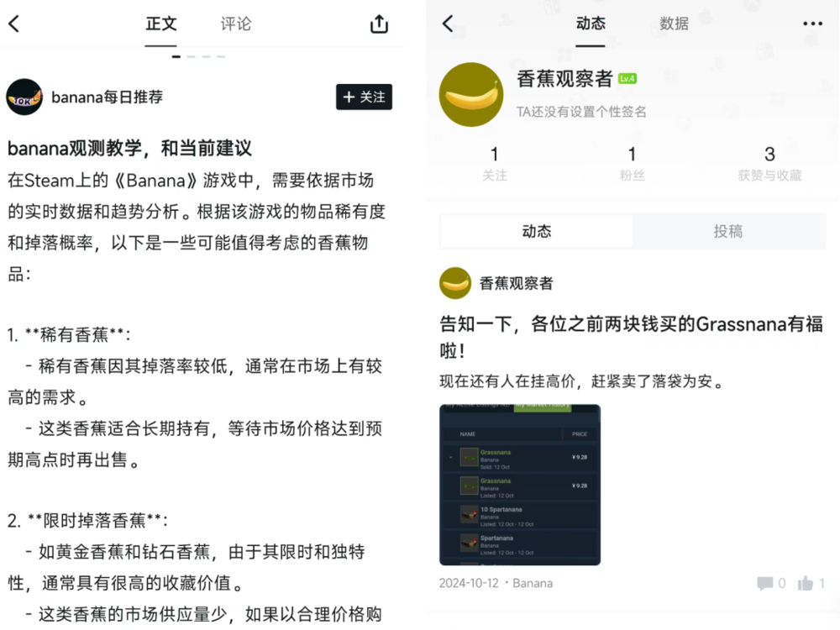
Task: Tap the share icon at top
Action: click(380, 24)
